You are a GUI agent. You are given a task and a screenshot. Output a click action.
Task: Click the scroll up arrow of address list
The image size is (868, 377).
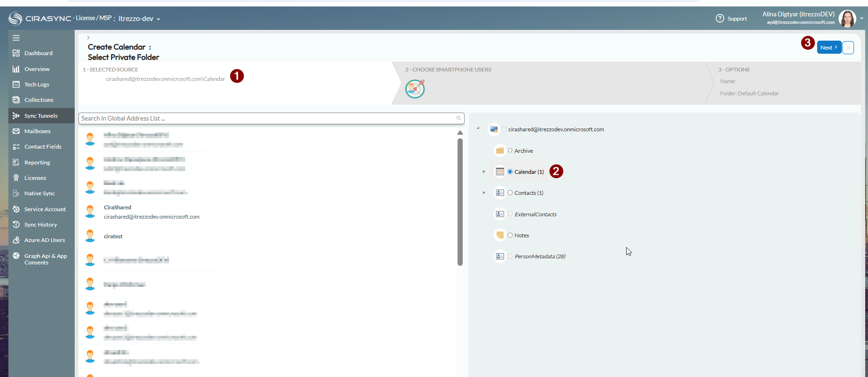[x=460, y=133]
